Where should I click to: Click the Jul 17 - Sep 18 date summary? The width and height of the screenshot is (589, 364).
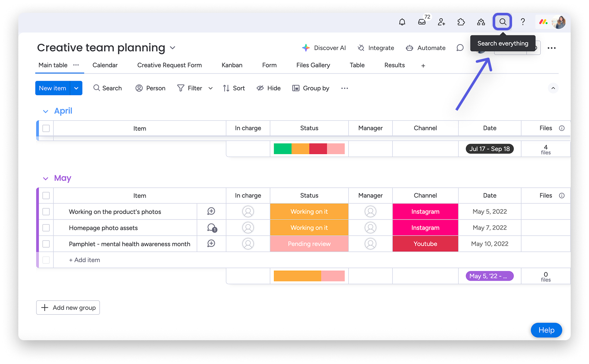click(490, 149)
